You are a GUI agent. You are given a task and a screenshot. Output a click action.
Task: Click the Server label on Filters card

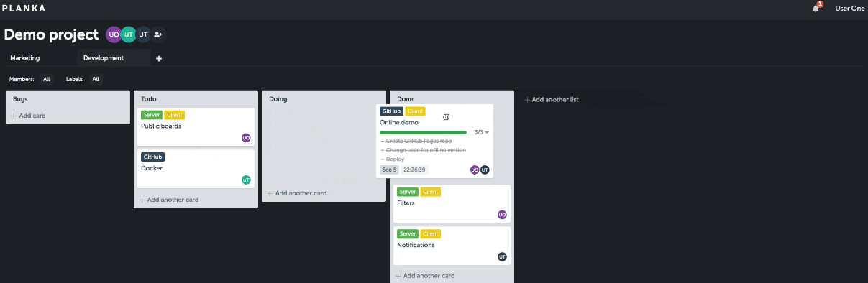pyautogui.click(x=408, y=192)
